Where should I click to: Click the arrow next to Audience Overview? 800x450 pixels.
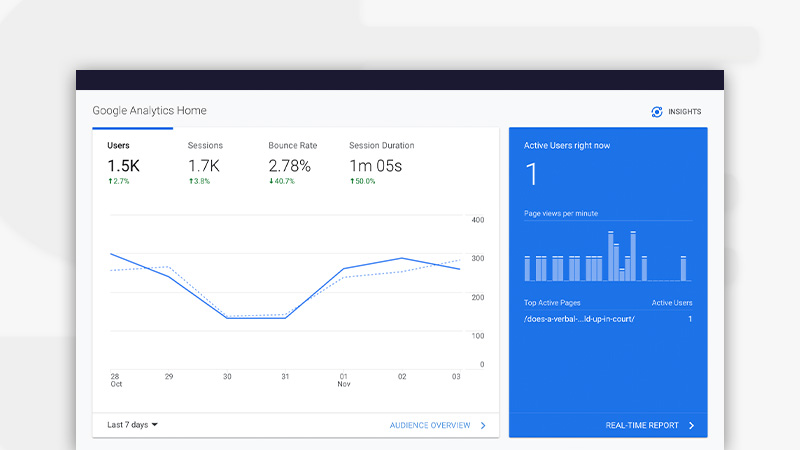483,426
